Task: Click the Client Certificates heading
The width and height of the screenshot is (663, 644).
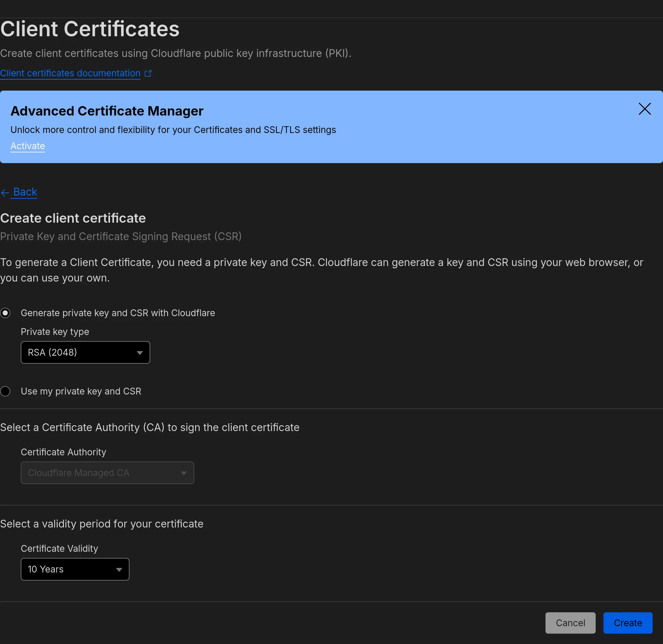Action: [x=90, y=28]
